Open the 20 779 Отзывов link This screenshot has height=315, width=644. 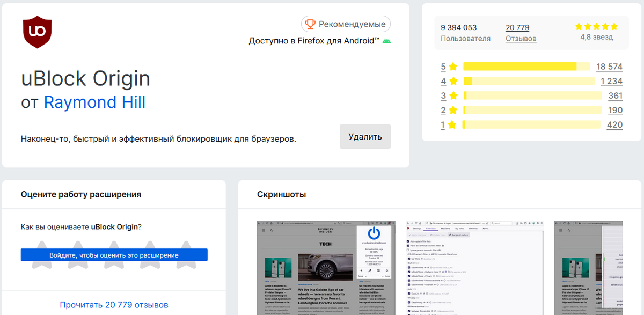[521, 33]
